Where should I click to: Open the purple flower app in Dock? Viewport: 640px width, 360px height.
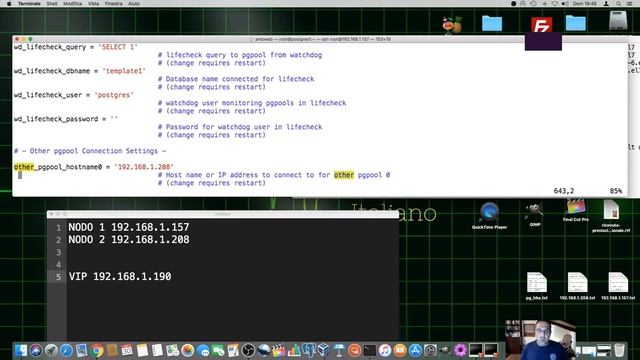click(460, 350)
